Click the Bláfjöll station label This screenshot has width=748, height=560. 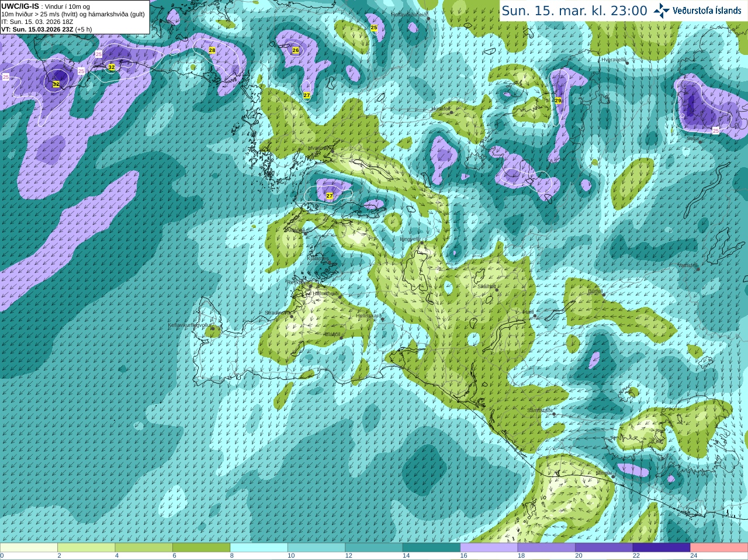click(333, 334)
